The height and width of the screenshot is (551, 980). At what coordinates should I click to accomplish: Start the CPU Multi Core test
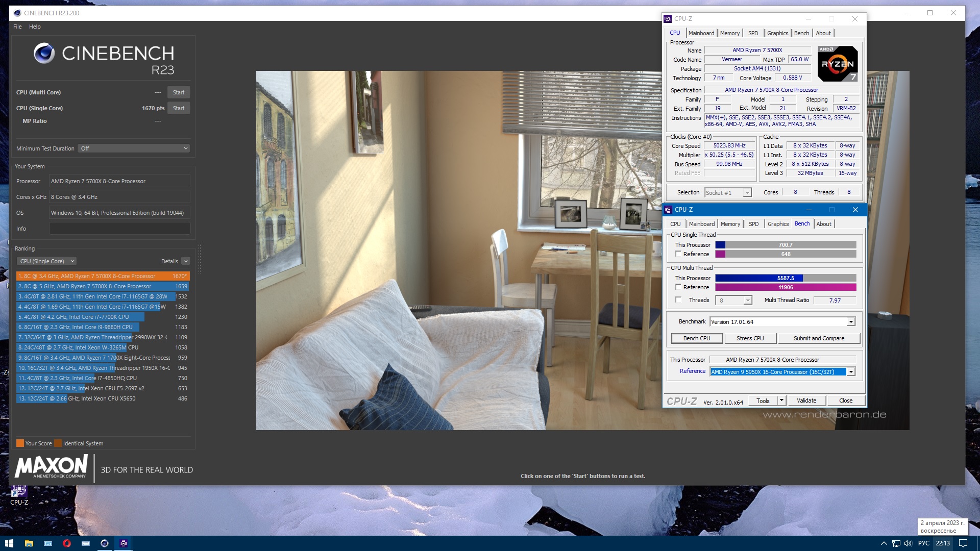click(179, 92)
